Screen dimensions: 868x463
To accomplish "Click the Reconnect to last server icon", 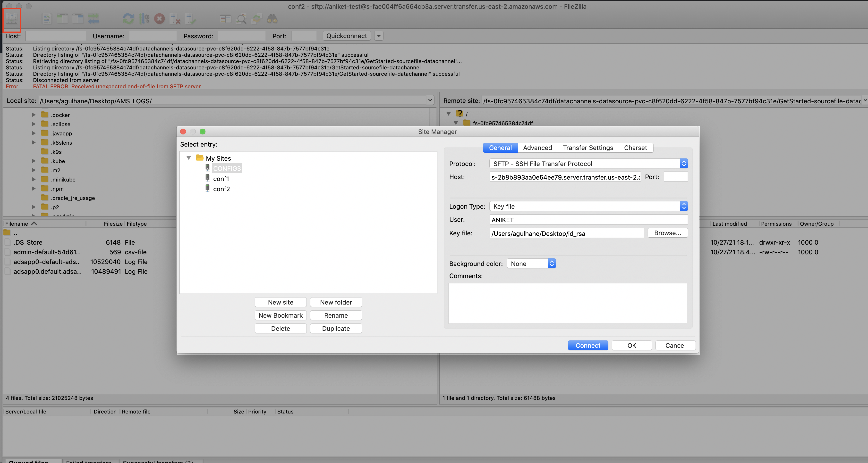I will 190,19.
